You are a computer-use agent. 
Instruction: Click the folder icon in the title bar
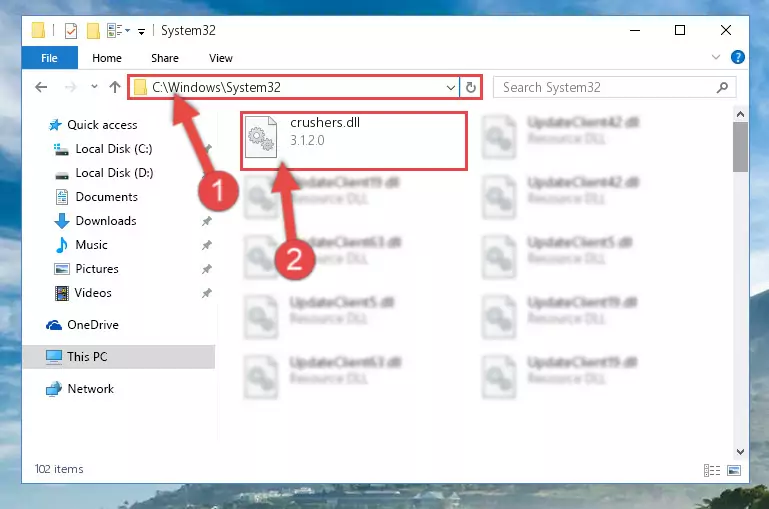[x=38, y=30]
